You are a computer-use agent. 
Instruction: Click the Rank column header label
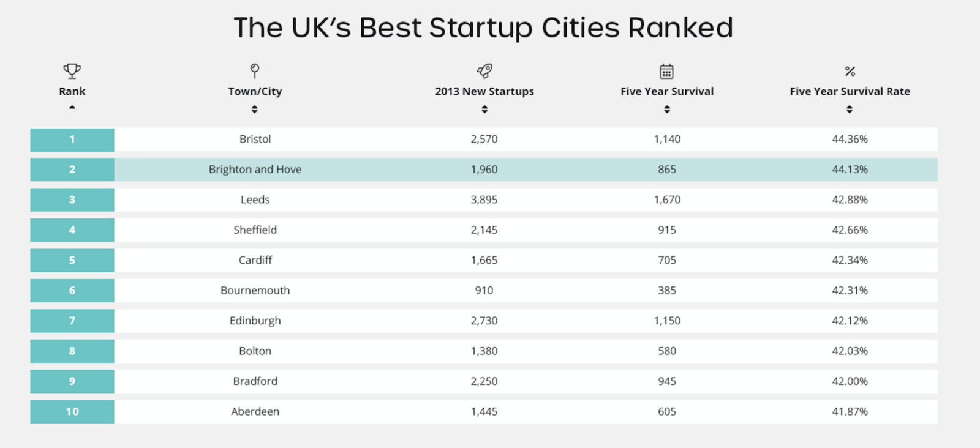coord(72,91)
